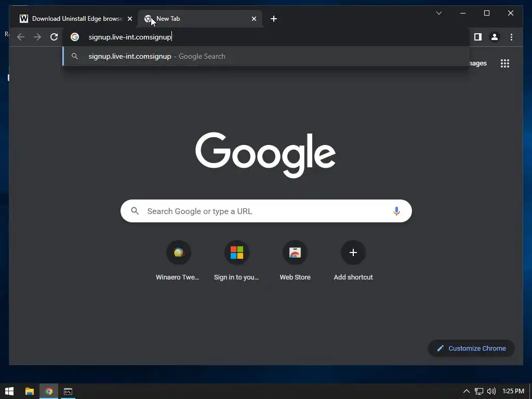Open the network tray icon
This screenshot has width=532, height=399.
(x=478, y=391)
